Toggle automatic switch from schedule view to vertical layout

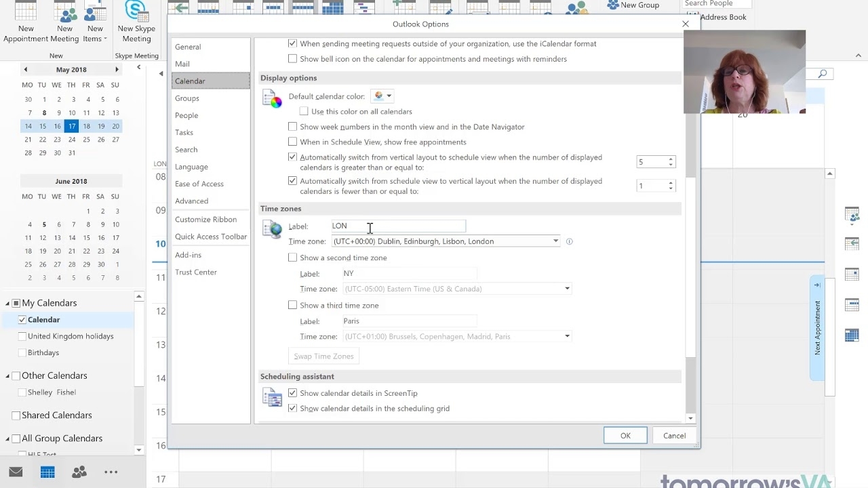coord(292,181)
